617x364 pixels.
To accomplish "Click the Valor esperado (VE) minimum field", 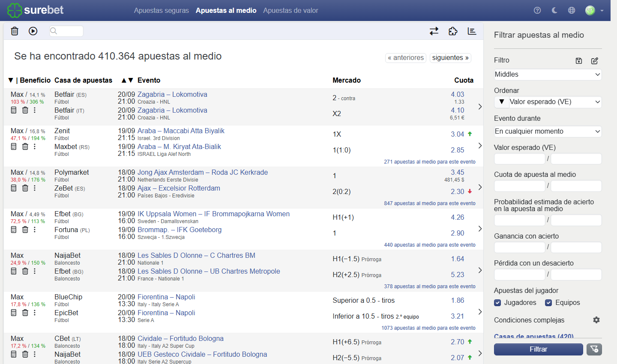I will coord(520,159).
